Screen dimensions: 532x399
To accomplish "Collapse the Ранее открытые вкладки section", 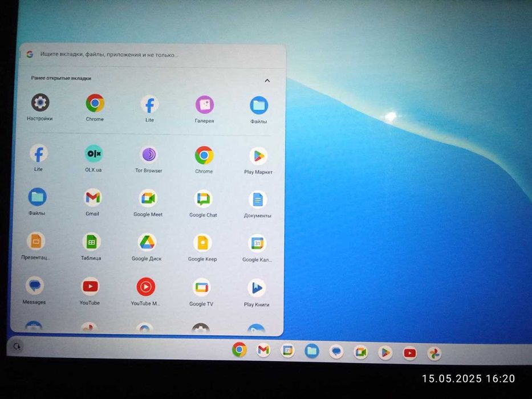I will 267,81.
